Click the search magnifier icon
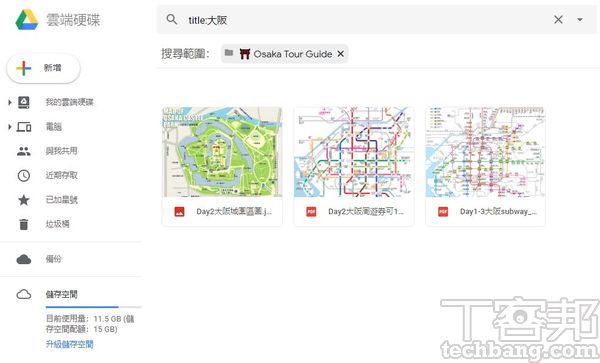 pos(172,20)
